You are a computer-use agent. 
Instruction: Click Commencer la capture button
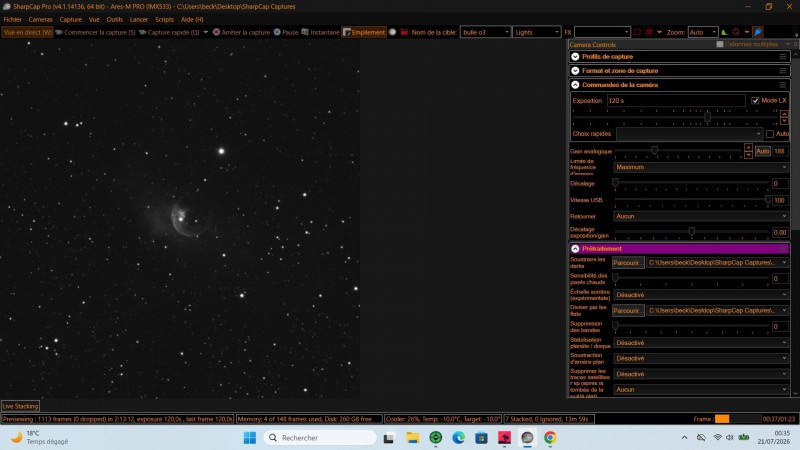point(95,32)
